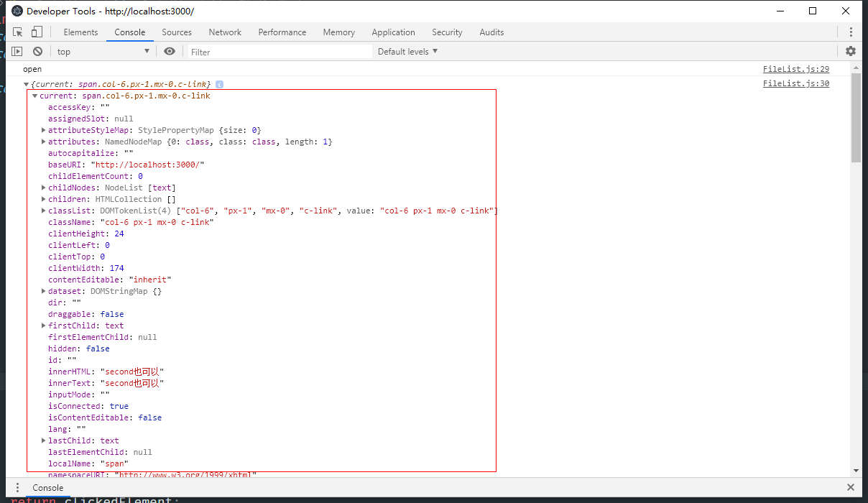Expand the children HTMLCollection

[44, 199]
